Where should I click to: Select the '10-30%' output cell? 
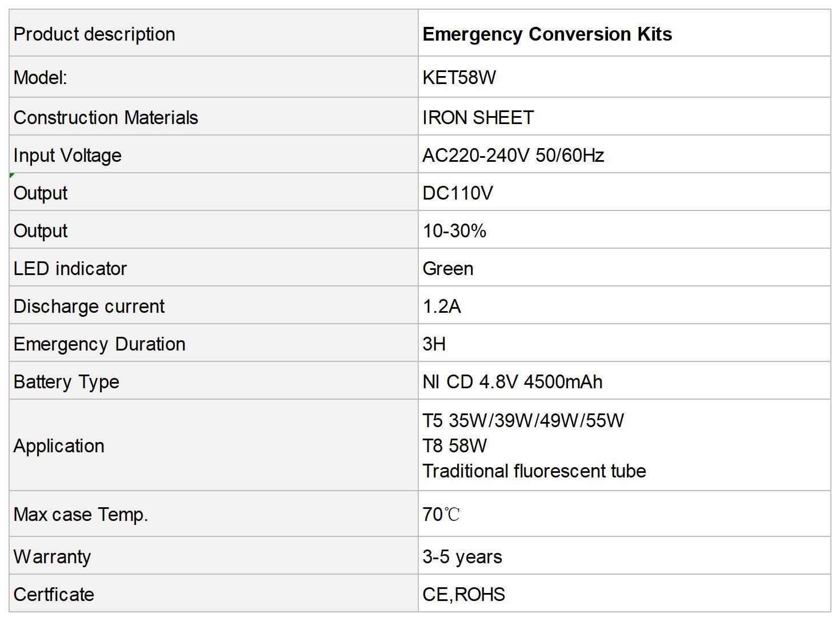624,230
